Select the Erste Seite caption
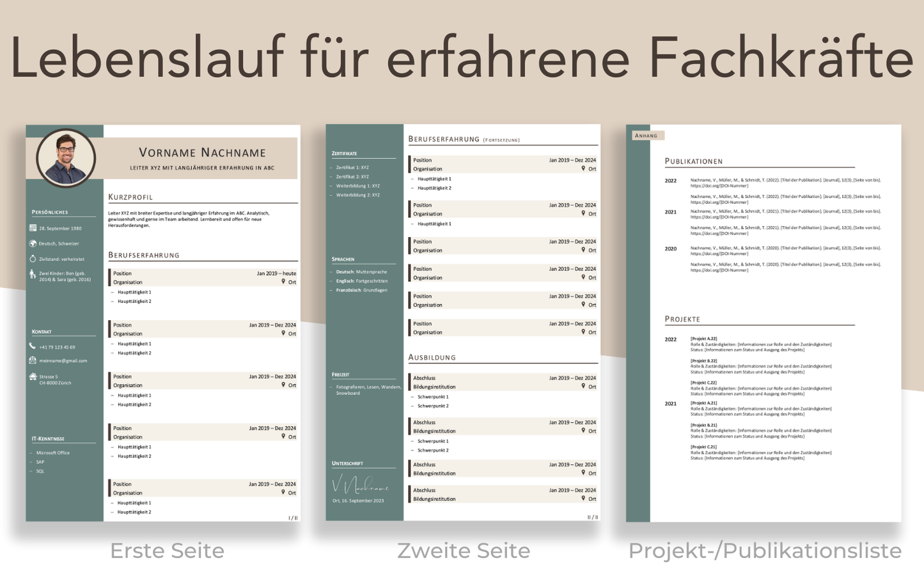This screenshot has height=577, width=924. 167,551
